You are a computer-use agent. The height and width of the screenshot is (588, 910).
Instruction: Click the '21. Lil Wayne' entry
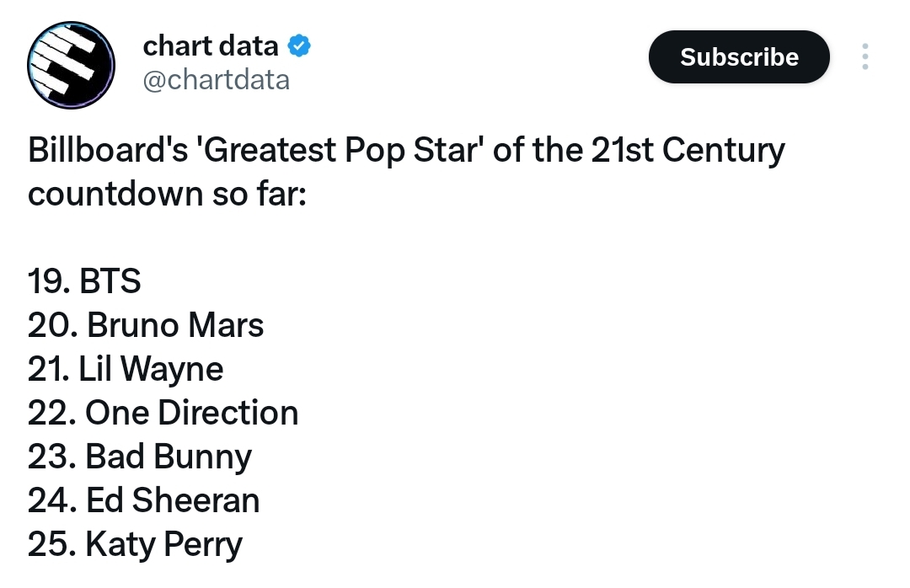pyautogui.click(x=126, y=369)
